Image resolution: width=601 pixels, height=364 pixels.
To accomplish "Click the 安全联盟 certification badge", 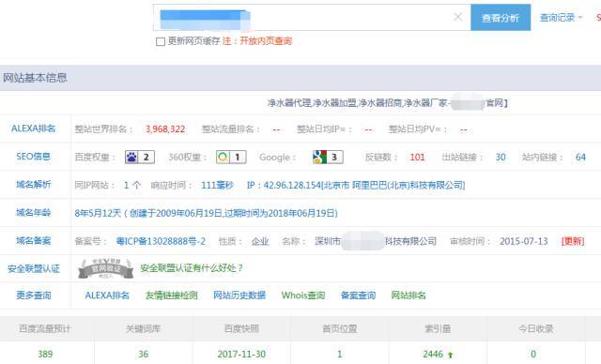I will point(105,268).
